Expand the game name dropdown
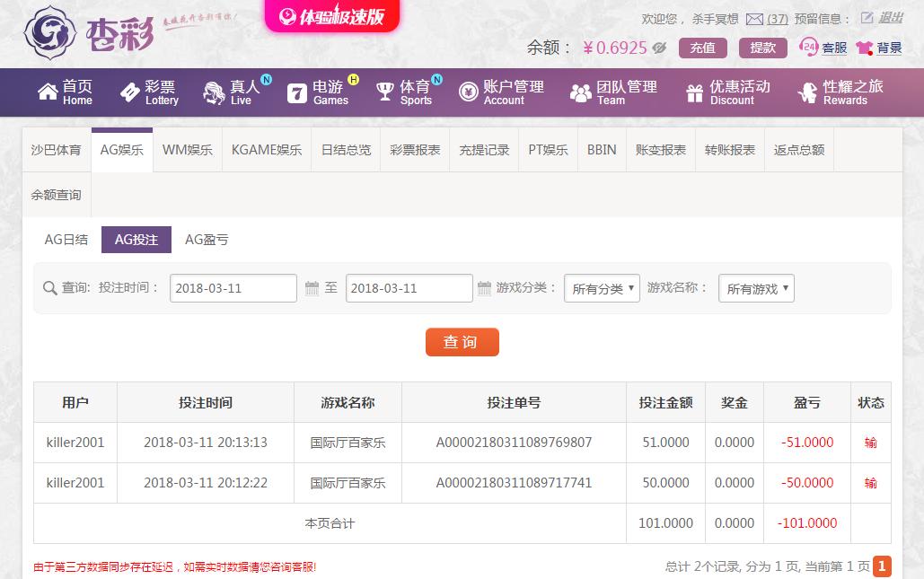Image resolution: width=924 pixels, height=579 pixels. pos(756,288)
